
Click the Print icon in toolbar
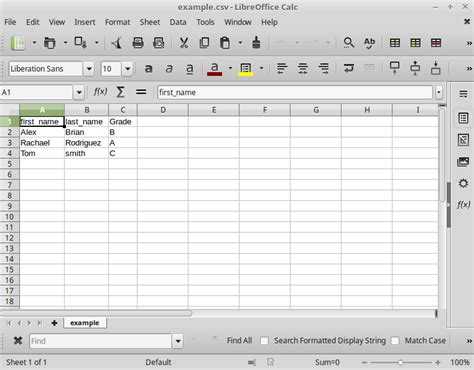pyautogui.click(x=138, y=43)
